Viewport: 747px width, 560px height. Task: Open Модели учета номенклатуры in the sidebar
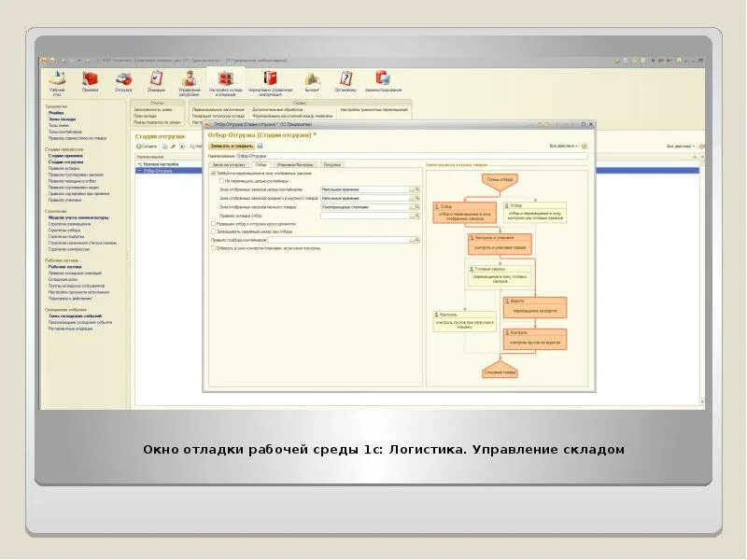[78, 217]
